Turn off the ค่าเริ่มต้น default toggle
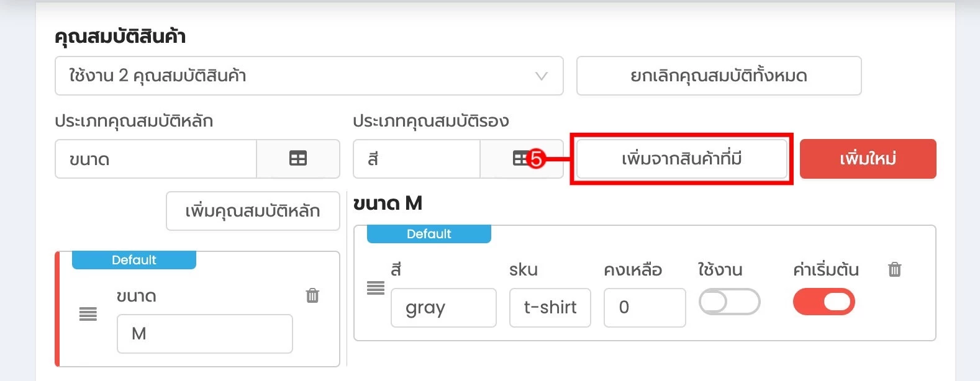The height and width of the screenshot is (381, 980). coord(823,302)
